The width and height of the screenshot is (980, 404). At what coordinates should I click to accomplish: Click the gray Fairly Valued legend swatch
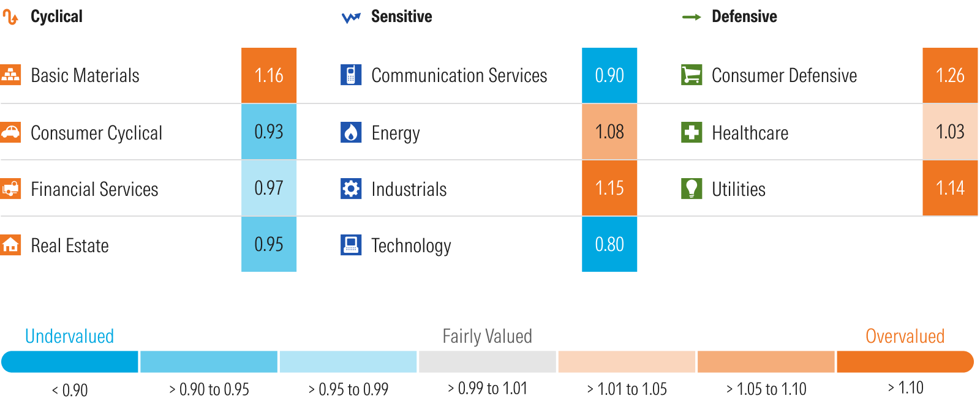coord(488,362)
